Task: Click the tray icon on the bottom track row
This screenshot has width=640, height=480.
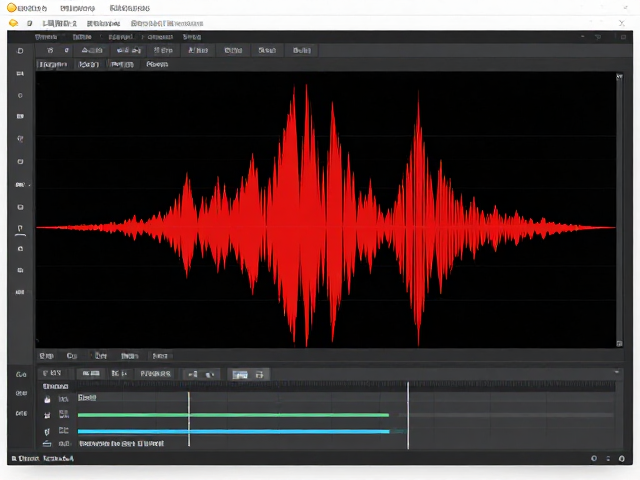Action: 47,444
